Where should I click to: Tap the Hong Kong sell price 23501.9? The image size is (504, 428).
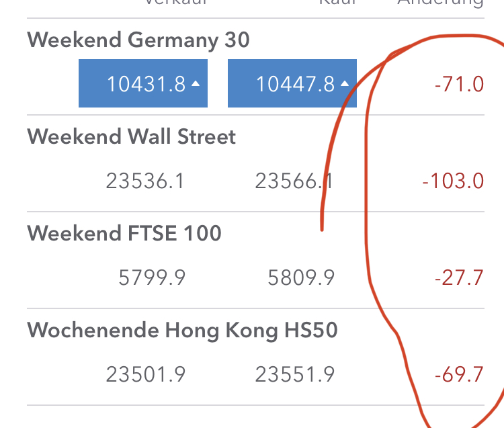coord(145,374)
